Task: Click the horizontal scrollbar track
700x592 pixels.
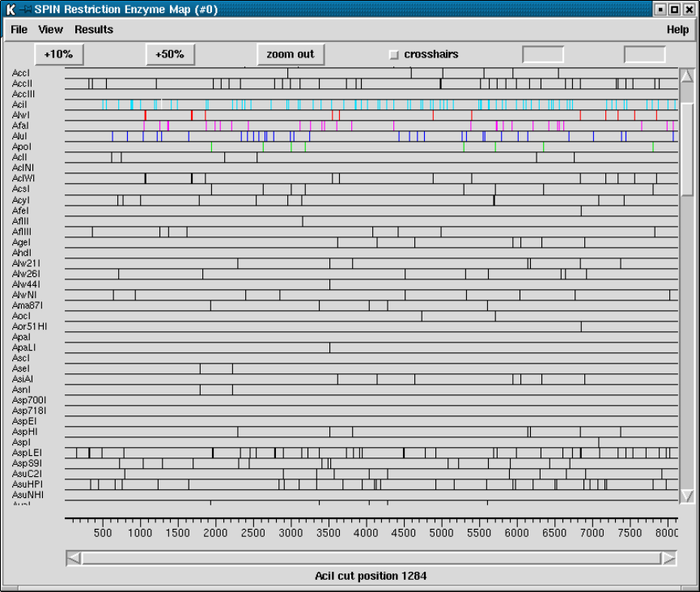Action: pos(371,558)
